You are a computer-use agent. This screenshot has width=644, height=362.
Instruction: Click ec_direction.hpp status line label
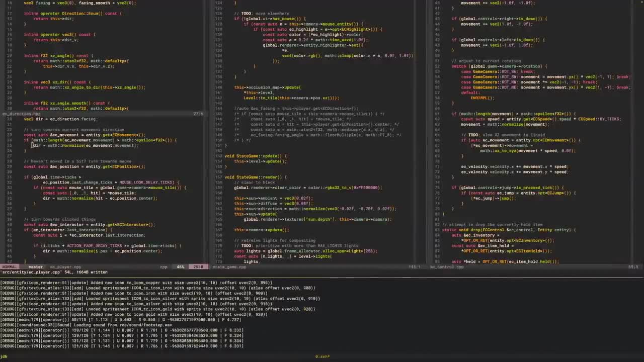tap(22, 114)
